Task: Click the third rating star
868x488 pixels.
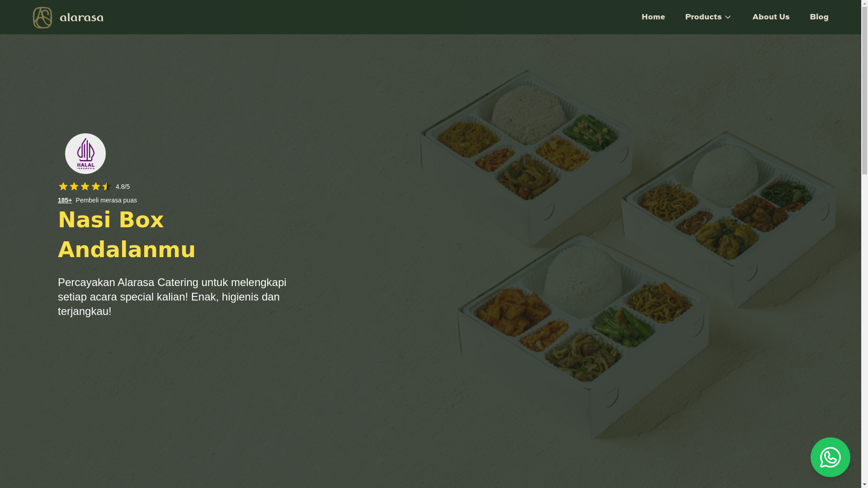Action: (85, 187)
